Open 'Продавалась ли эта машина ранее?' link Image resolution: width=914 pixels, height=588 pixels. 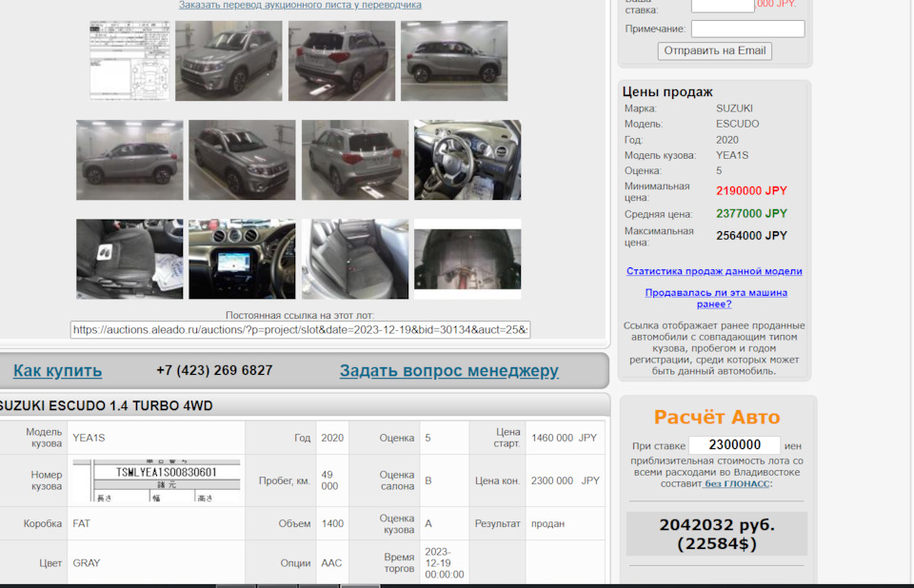tap(716, 299)
